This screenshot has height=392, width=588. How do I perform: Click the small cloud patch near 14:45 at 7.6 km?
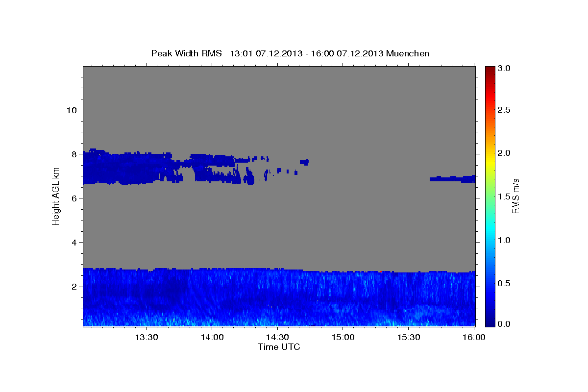304,161
